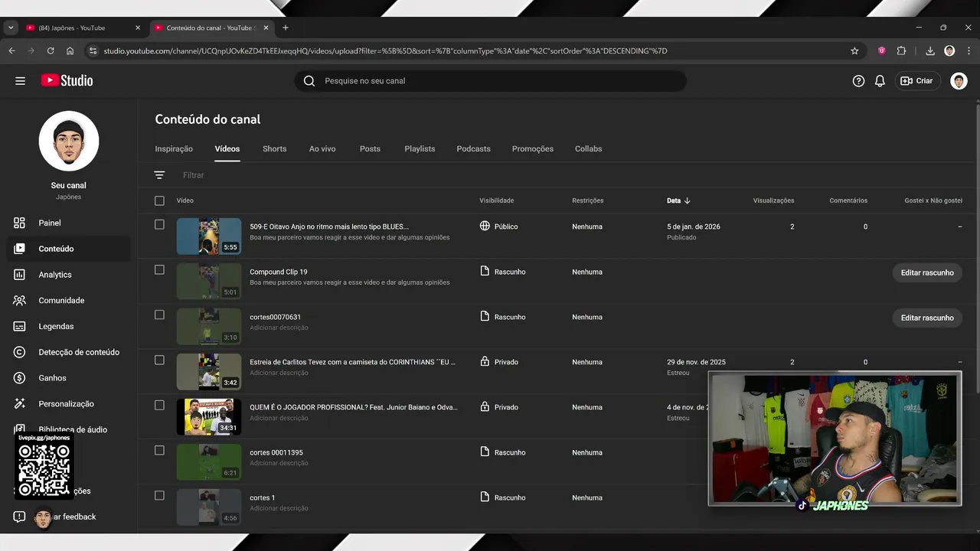Screen dimensions: 980x551
Task: Sort by the Data column header
Action: (678, 201)
